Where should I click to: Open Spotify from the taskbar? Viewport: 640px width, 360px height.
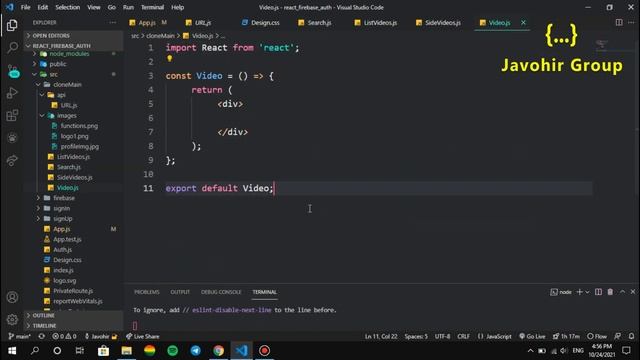point(173,351)
